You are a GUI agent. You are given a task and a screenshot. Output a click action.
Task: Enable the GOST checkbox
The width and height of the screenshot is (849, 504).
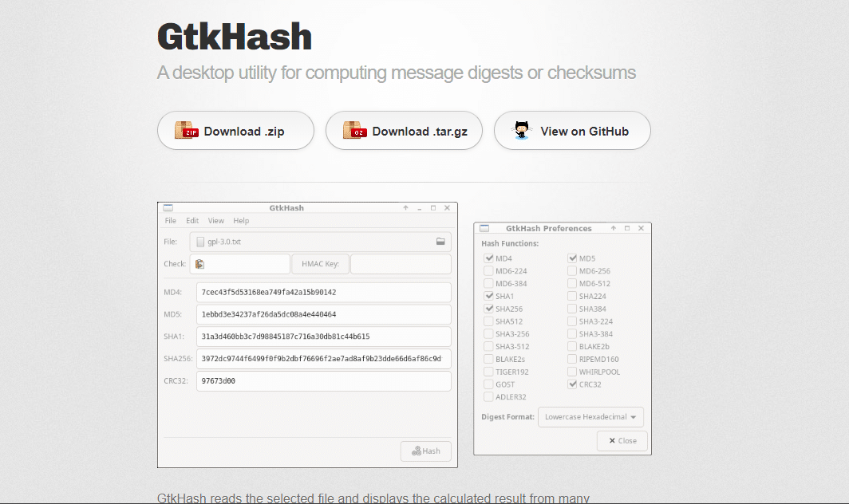point(488,384)
